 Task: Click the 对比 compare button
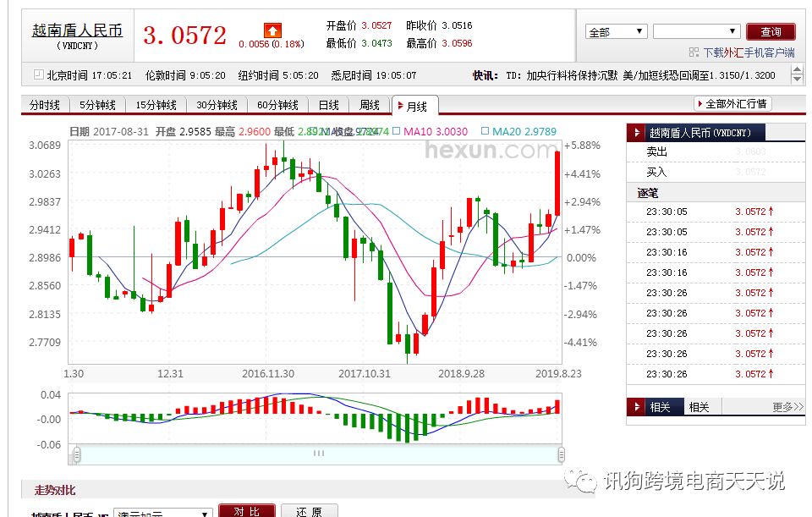pos(246,511)
